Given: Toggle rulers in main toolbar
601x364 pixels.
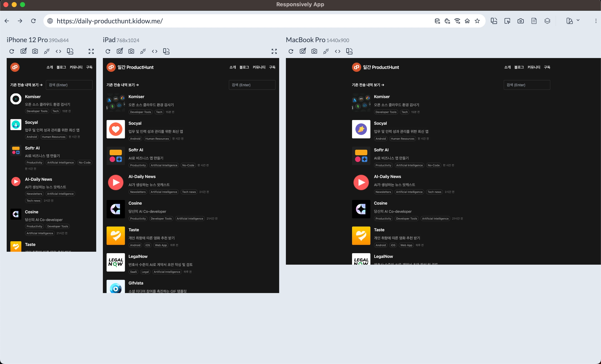Looking at the screenshot, I should click(534, 21).
